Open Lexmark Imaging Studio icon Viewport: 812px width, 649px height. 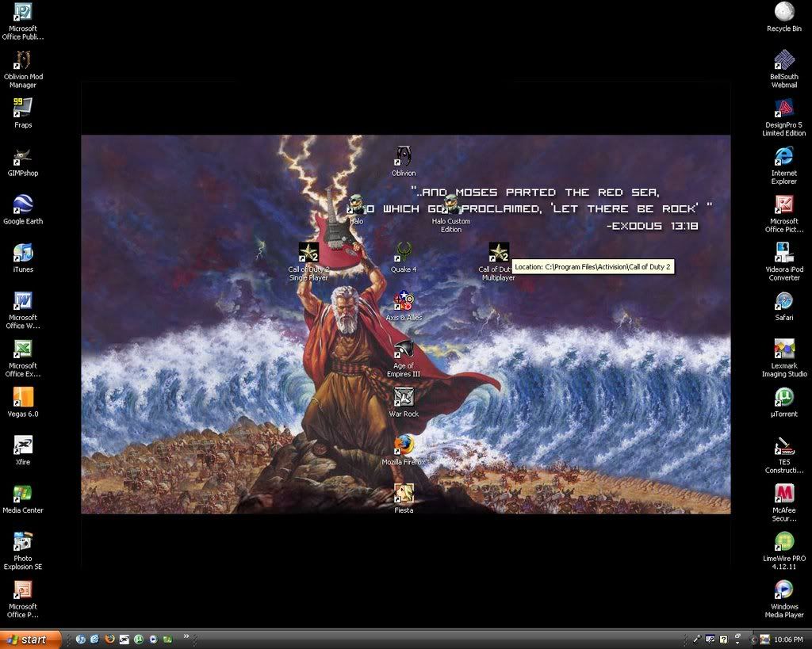pyautogui.click(x=784, y=358)
